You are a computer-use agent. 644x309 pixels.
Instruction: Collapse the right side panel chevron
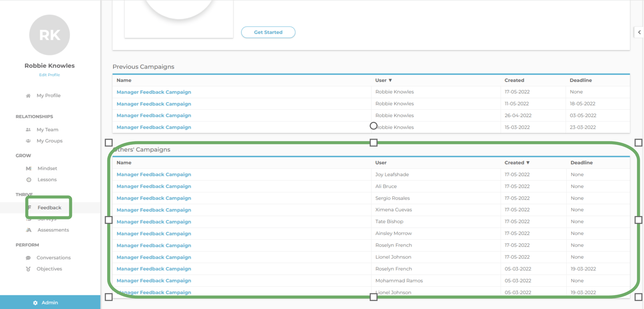click(639, 32)
